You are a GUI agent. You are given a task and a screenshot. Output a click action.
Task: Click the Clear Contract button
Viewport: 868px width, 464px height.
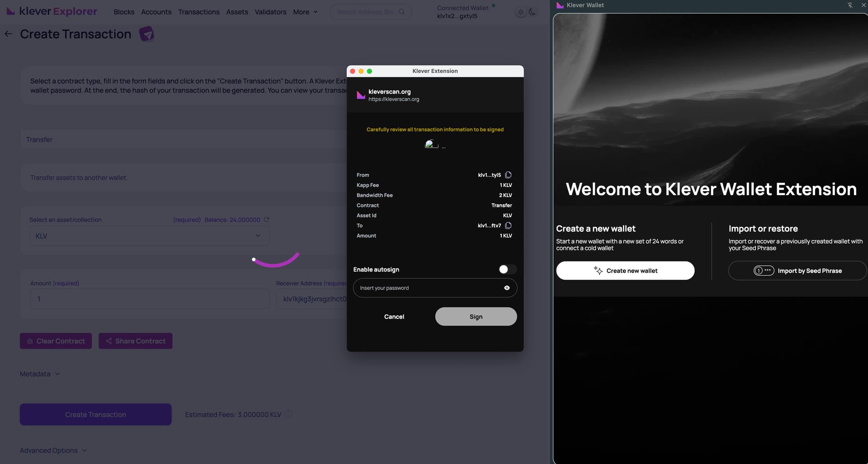(56, 341)
